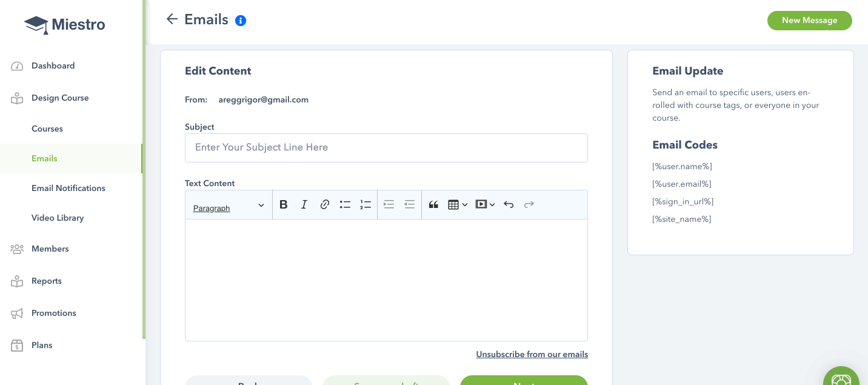Start a numbered list
This screenshot has height=385, width=868.
366,205
